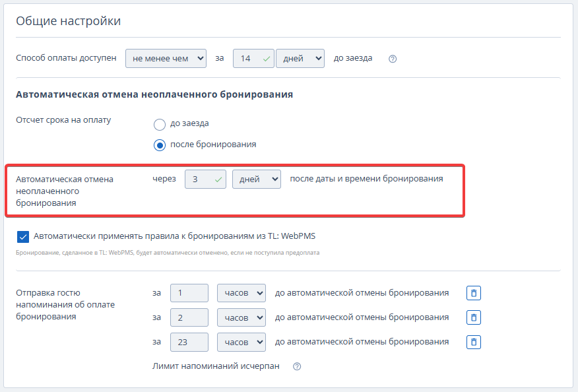This screenshot has height=392, width=578.
Task: Show help for 'Лимит напоминаний исчерпан'
Action: pos(297,366)
